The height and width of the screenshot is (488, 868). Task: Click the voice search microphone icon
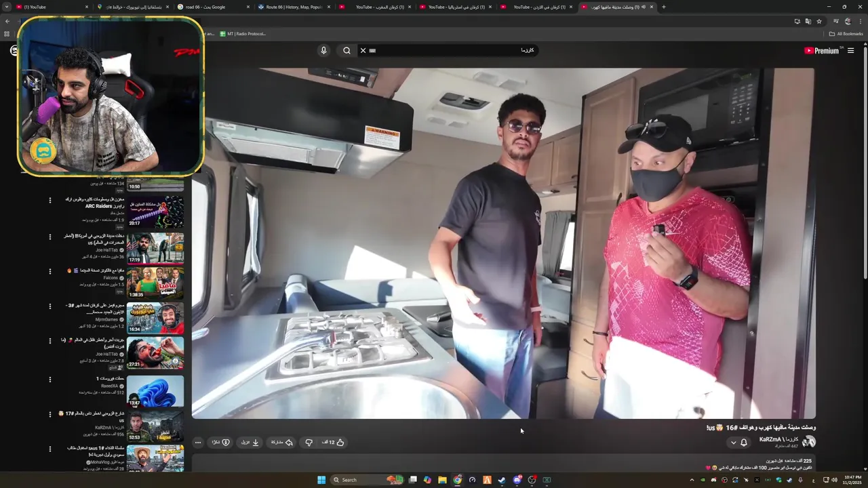click(323, 50)
